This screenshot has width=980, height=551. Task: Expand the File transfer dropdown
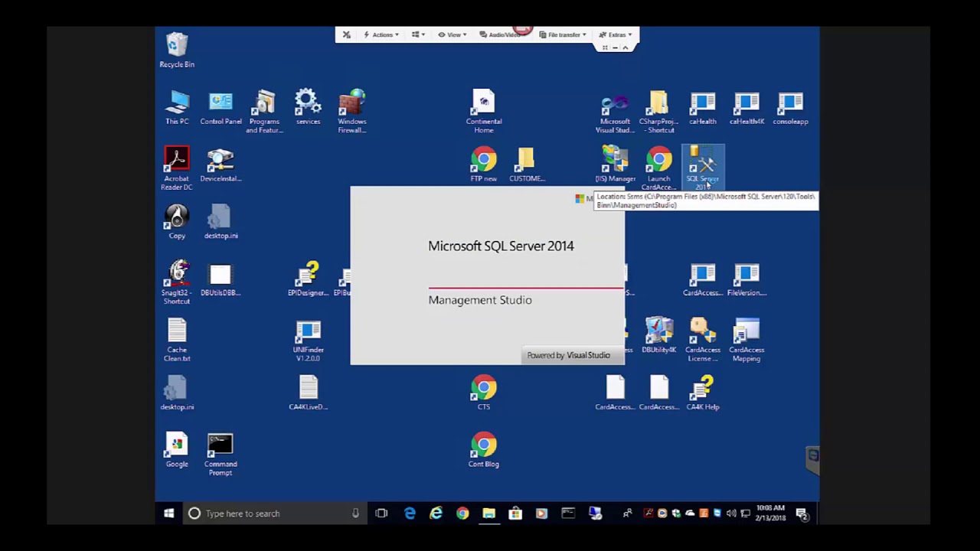click(x=563, y=34)
